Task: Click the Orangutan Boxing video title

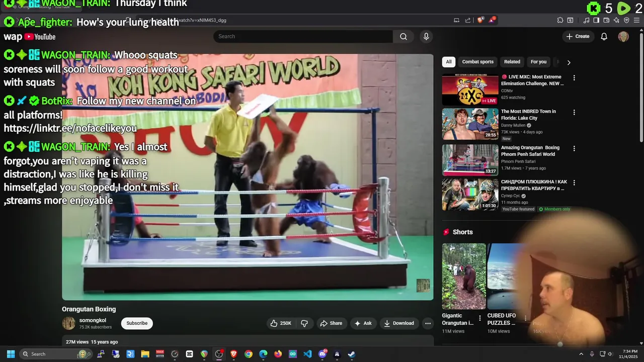Action: click(89, 309)
